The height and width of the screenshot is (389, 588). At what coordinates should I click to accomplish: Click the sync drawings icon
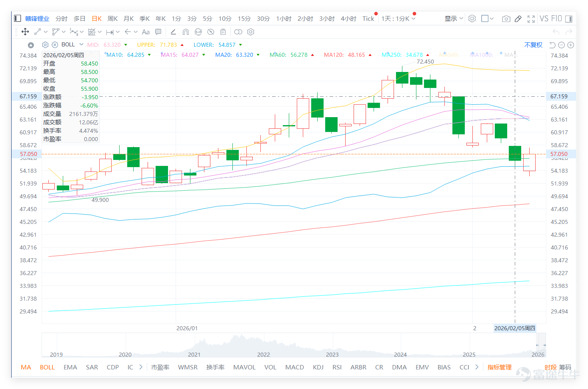pos(198,32)
